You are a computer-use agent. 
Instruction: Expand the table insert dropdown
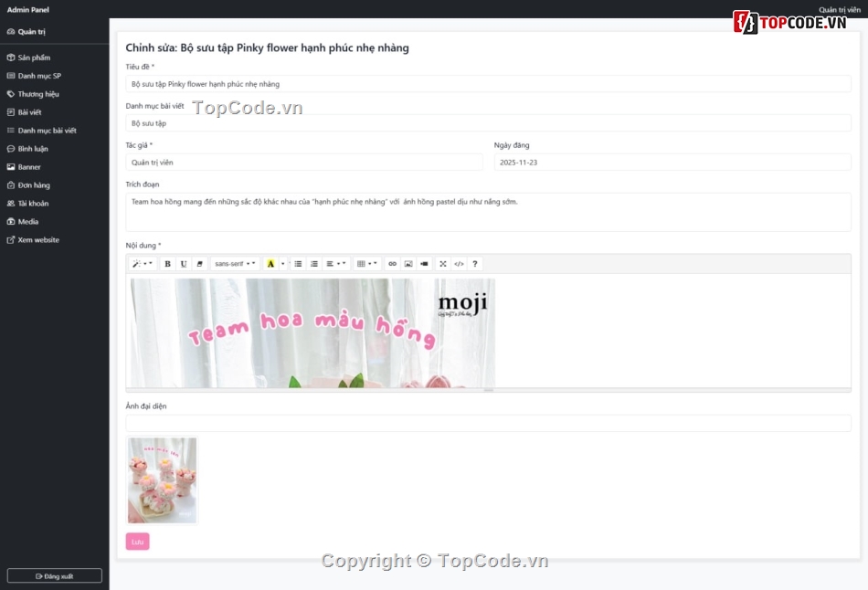(x=367, y=264)
